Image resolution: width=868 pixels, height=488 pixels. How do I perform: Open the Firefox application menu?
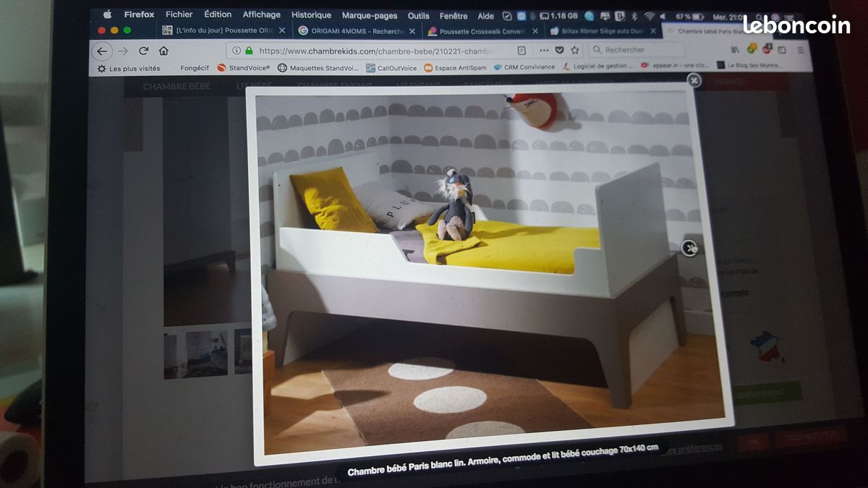139,14
